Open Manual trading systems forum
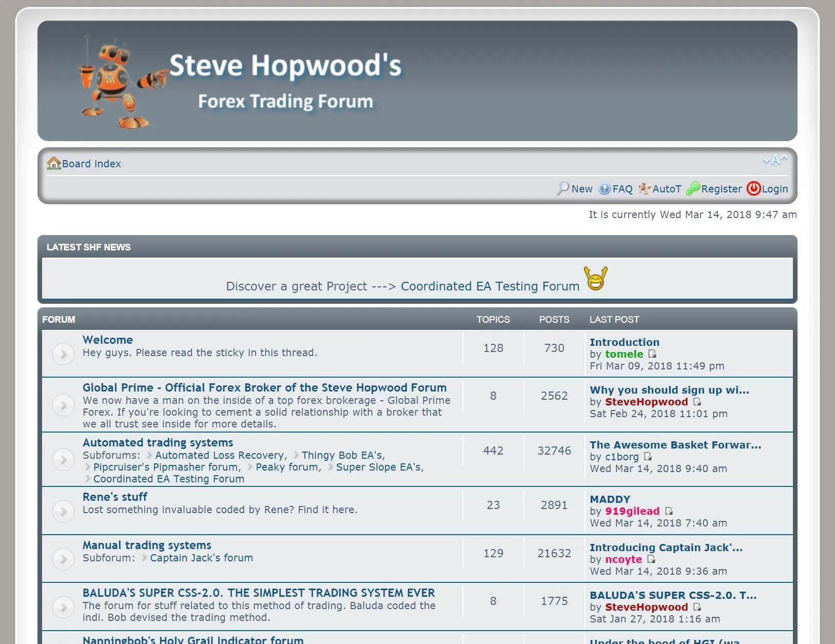Viewport: 835px width, 644px height. coord(147,545)
